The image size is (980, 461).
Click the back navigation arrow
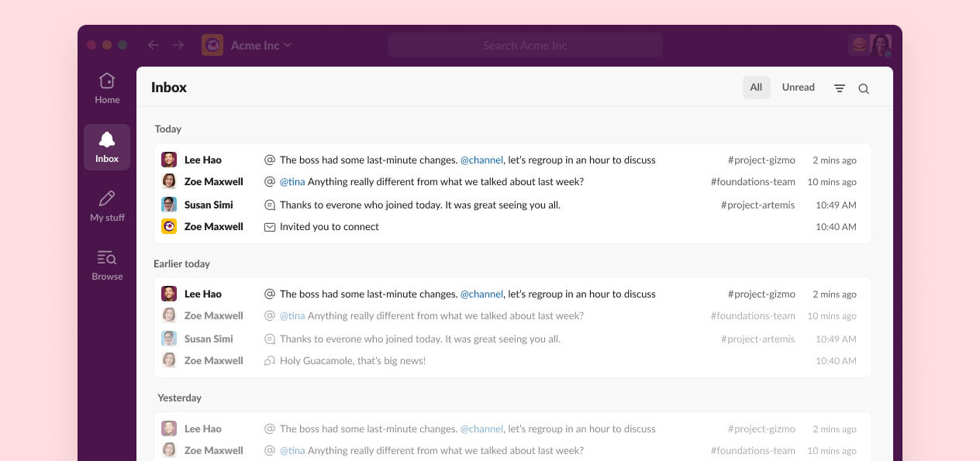click(x=153, y=45)
